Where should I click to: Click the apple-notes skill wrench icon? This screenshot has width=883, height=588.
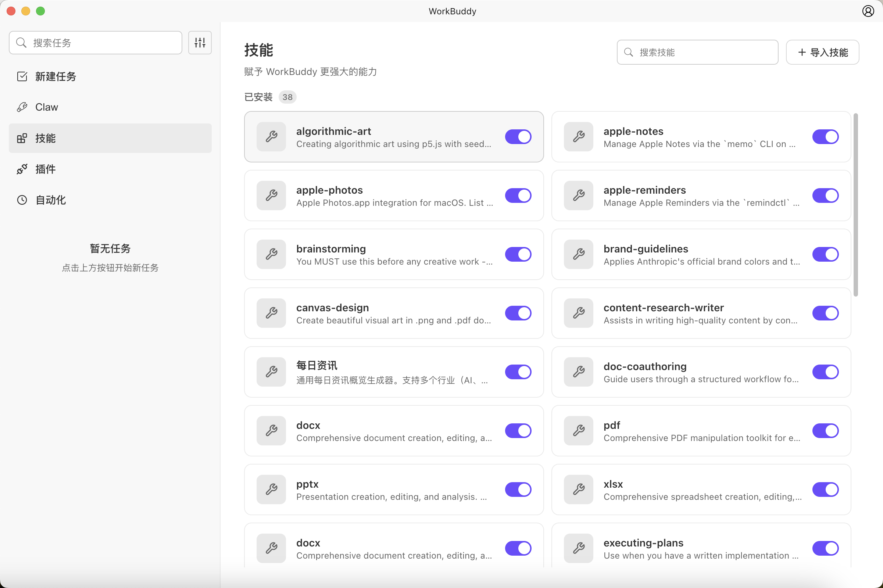(x=578, y=136)
